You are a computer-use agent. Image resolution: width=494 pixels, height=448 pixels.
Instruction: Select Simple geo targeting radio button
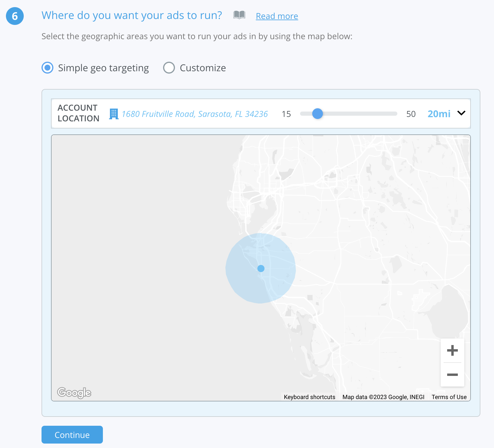pyautogui.click(x=47, y=68)
